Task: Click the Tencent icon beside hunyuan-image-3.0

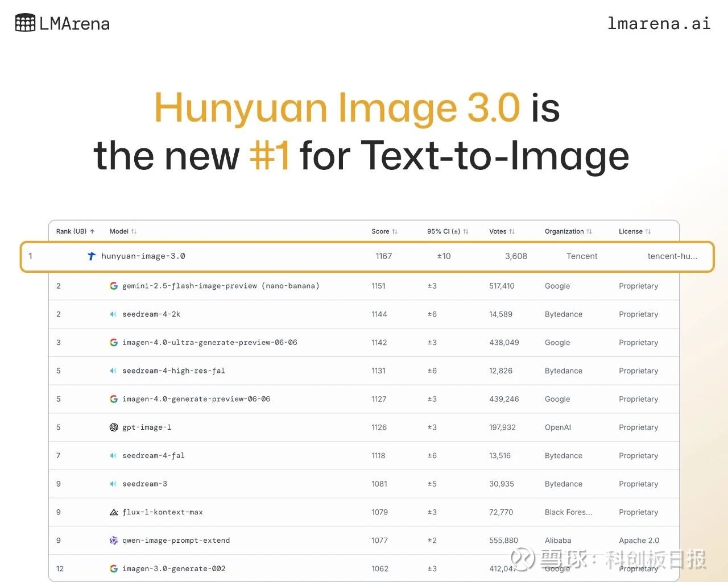Action: (92, 256)
